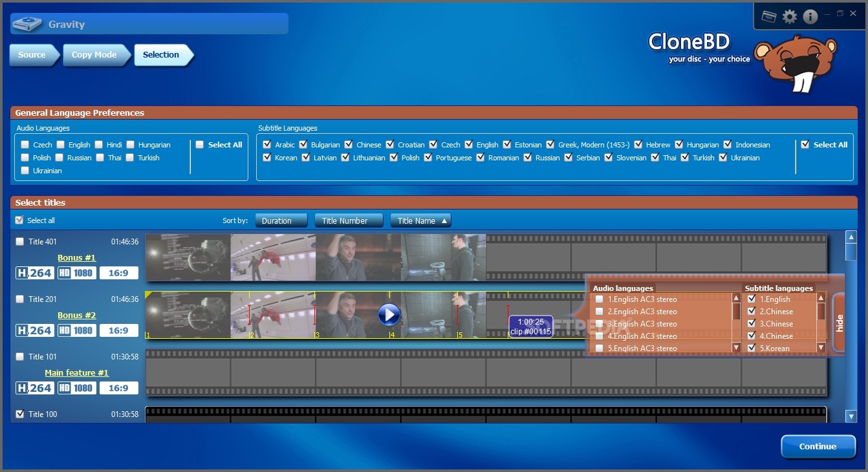Open the info about icon

[810, 17]
